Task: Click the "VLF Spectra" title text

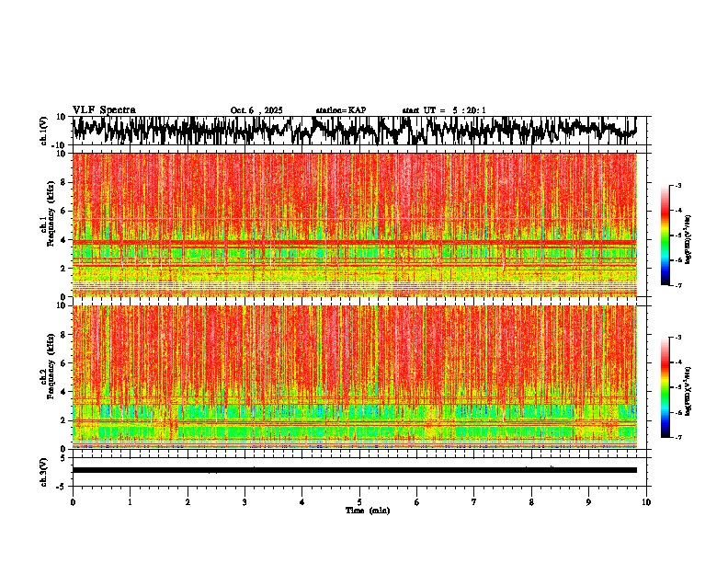Action: click(104, 110)
